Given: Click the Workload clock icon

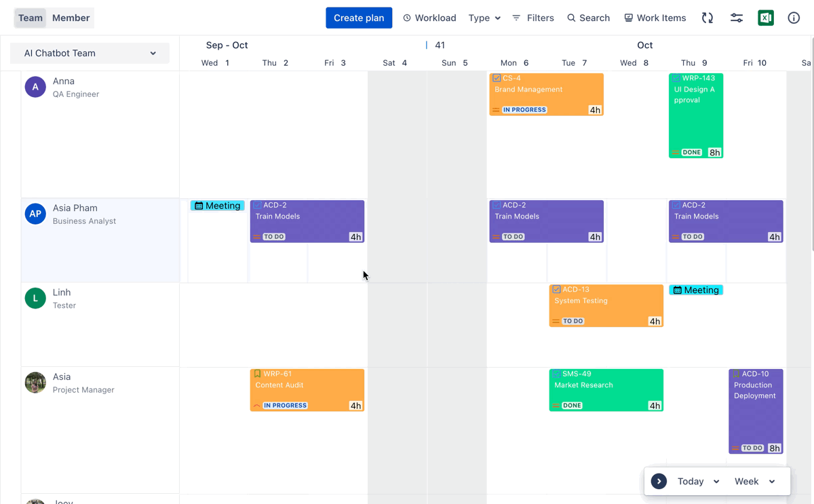Looking at the screenshot, I should [407, 18].
